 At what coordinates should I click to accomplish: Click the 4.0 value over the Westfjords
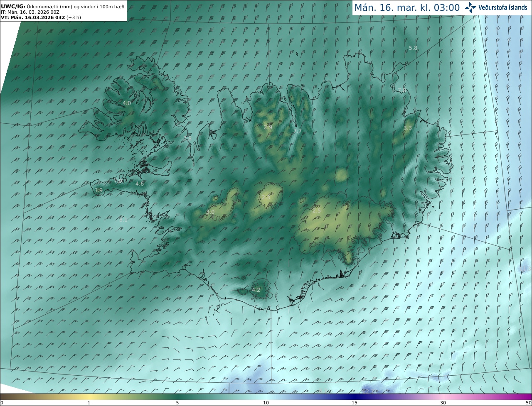click(127, 103)
